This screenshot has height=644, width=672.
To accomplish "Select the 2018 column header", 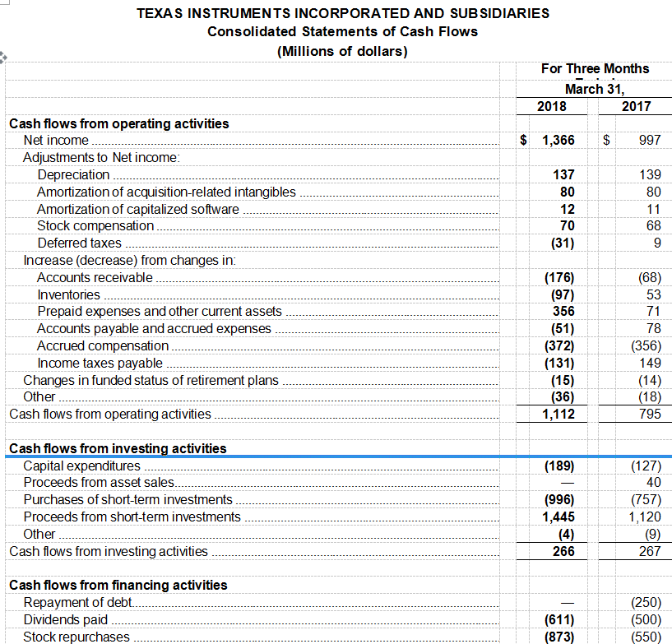I will pos(552,106).
